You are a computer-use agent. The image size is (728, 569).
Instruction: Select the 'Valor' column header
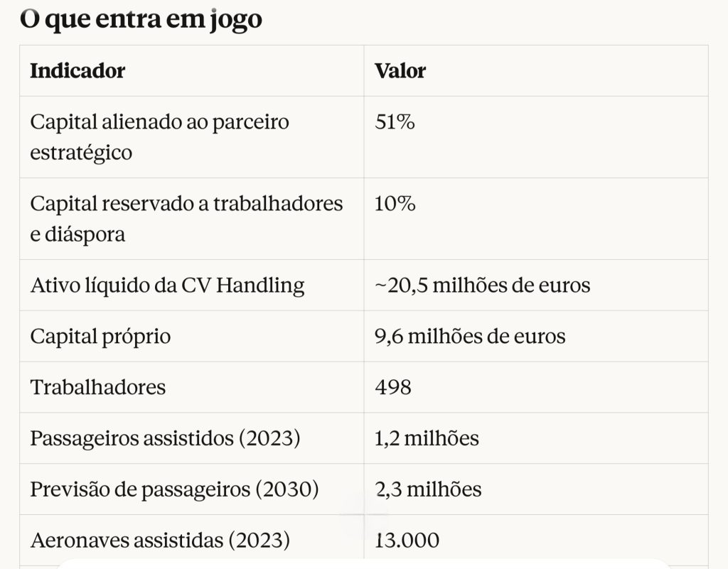(400, 71)
